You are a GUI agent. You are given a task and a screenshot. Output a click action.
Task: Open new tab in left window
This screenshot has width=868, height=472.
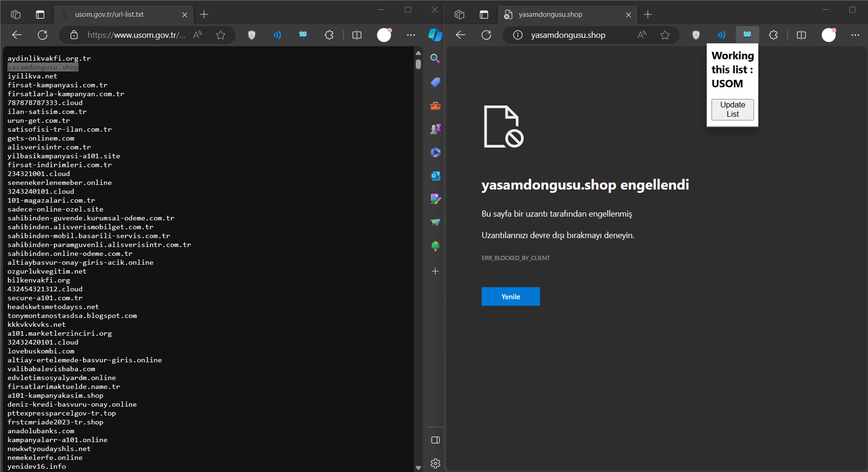pos(204,14)
